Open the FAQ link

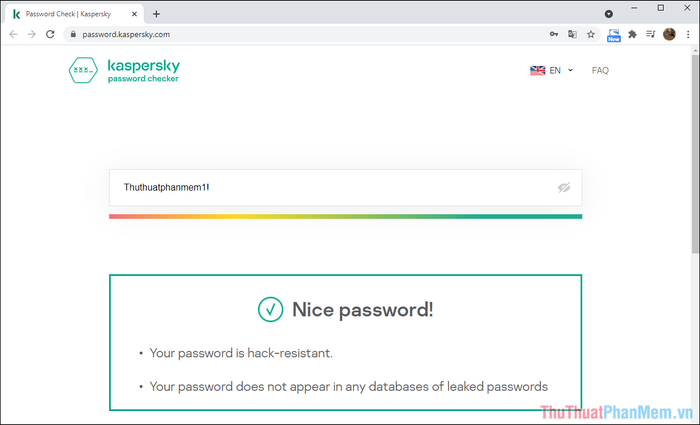pyautogui.click(x=600, y=71)
